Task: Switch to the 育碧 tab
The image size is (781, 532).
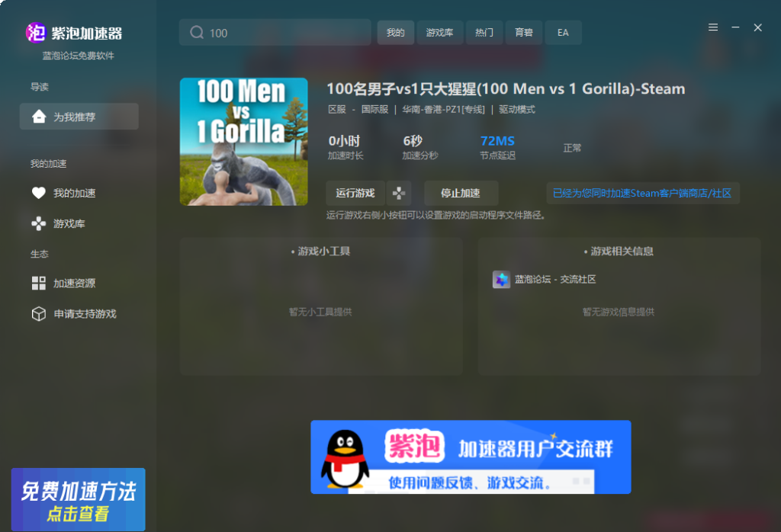Action: [524, 32]
